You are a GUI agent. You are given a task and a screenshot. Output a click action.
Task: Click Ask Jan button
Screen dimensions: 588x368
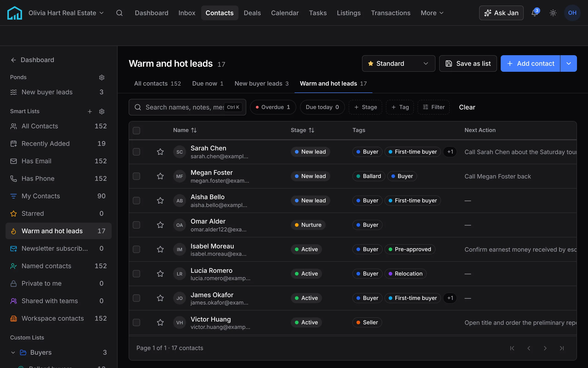coord(501,13)
